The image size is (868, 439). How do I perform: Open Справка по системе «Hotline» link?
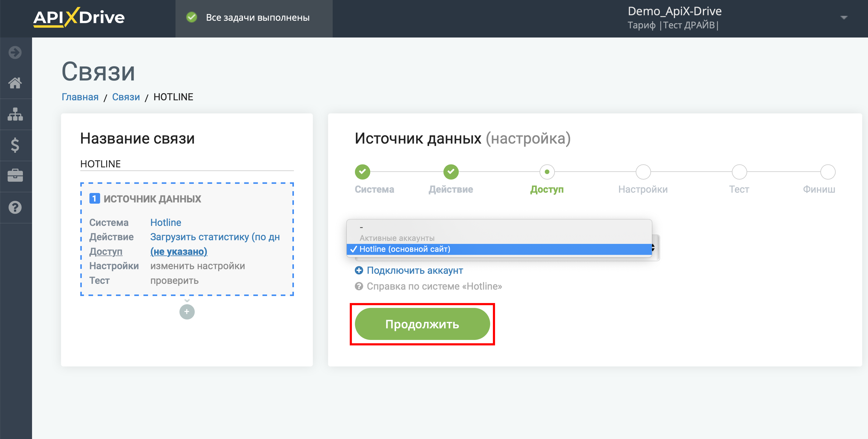point(434,286)
